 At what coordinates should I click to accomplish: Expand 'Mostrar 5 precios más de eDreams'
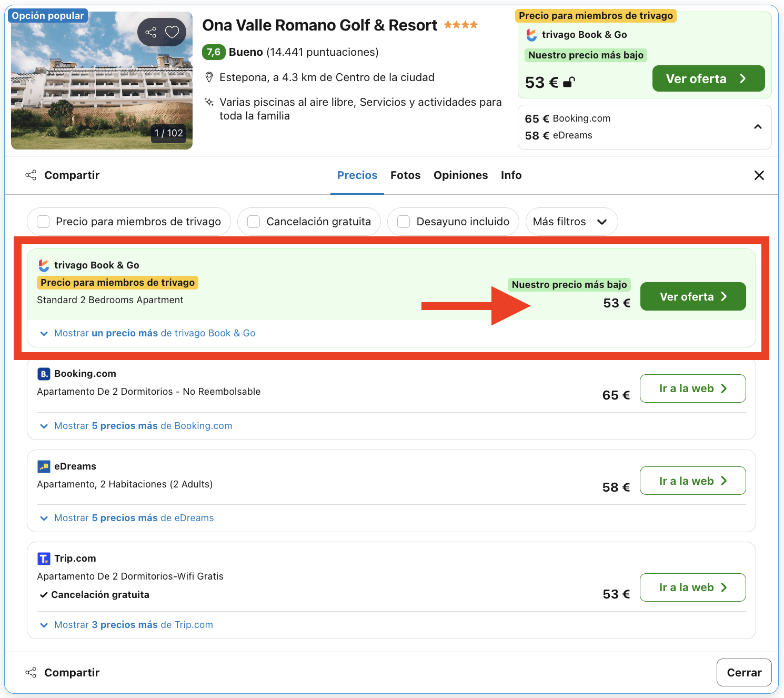[x=134, y=517]
